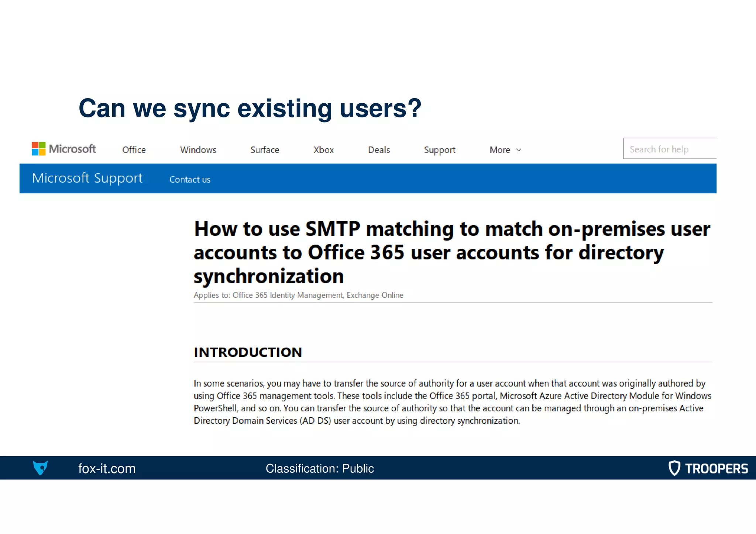756x534 pixels.
Task: Open the Xbox menu item
Action: coord(324,150)
